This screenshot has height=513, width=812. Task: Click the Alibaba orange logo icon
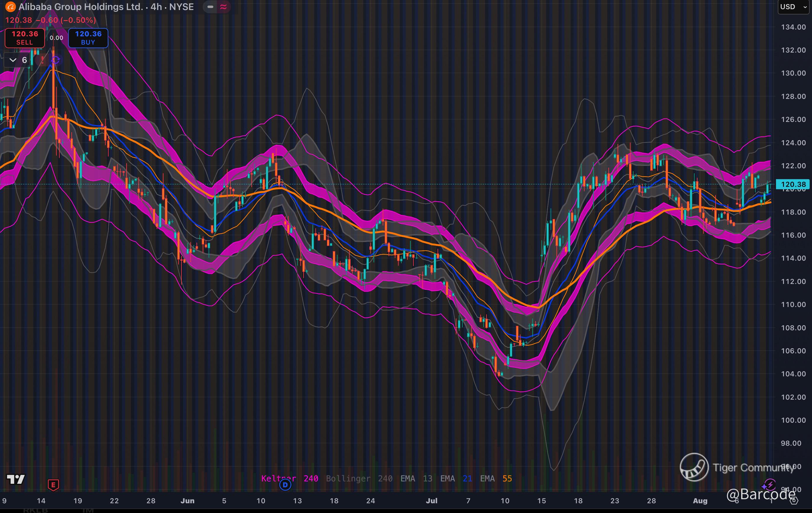tap(10, 7)
